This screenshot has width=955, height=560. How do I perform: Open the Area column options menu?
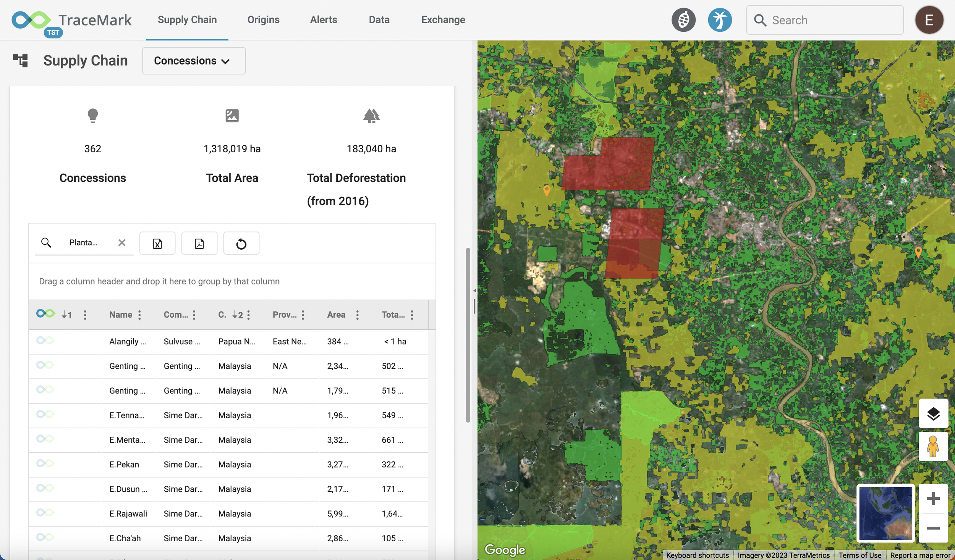click(357, 315)
